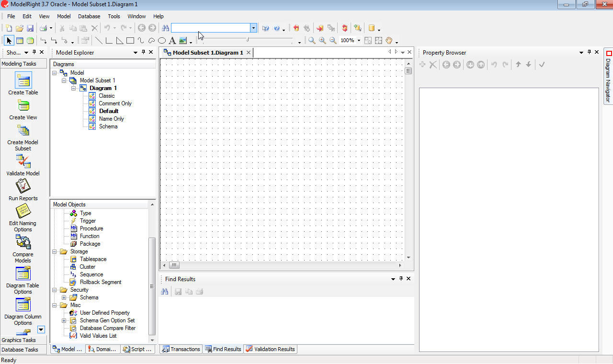The width and height of the screenshot is (613, 364).
Task: Close the Model Subset 1.Diagram 1 tab
Action: pyautogui.click(x=249, y=53)
